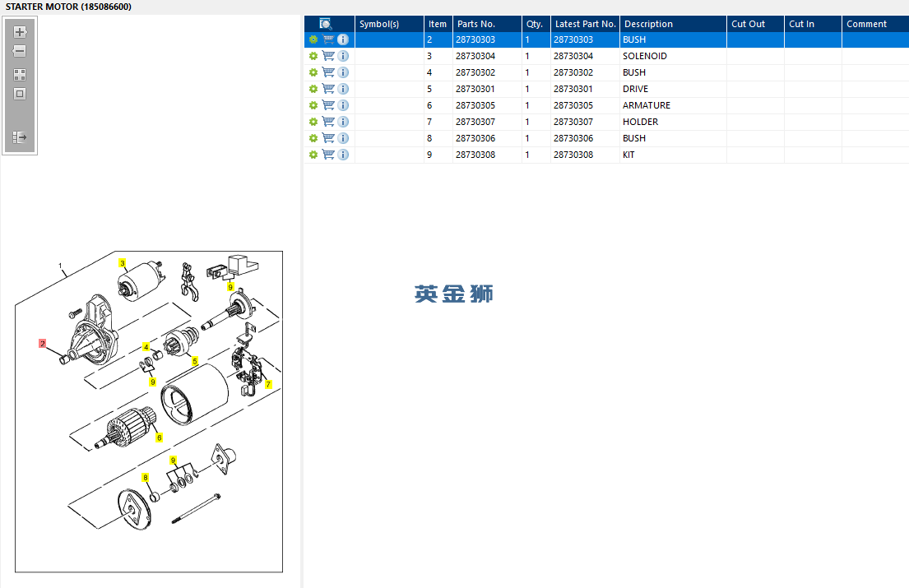Viewport: 909px width, 588px height.
Task: Select SOLENOID description cell
Action: point(673,56)
